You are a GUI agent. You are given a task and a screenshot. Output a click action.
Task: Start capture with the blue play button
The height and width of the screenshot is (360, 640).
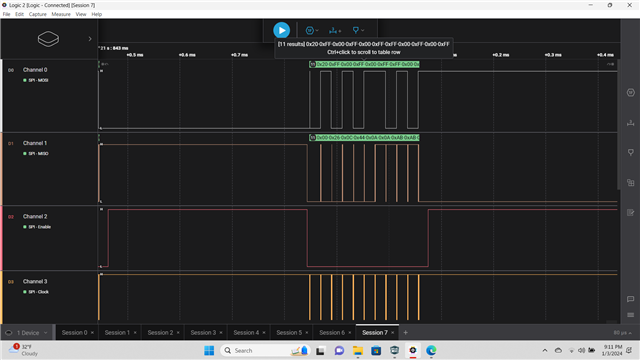tap(282, 30)
